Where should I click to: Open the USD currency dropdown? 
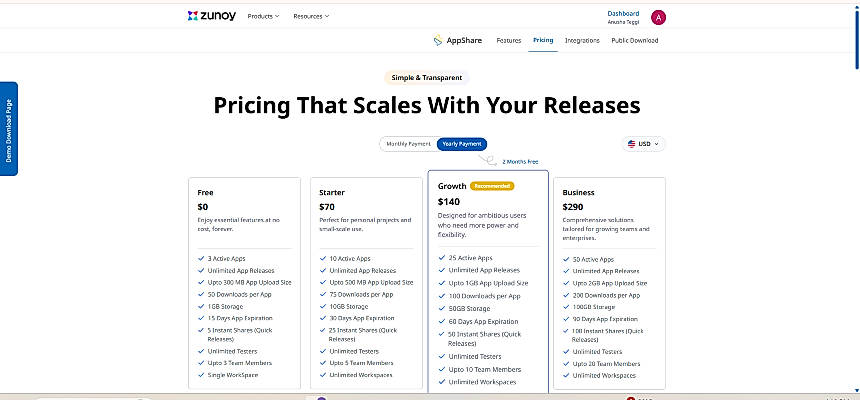pyautogui.click(x=643, y=144)
